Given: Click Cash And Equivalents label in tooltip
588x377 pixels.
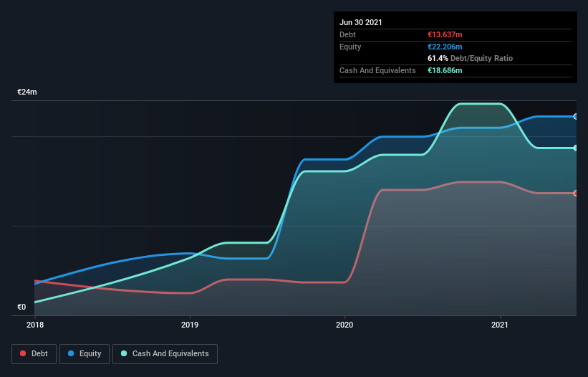Looking at the screenshot, I should tap(377, 70).
